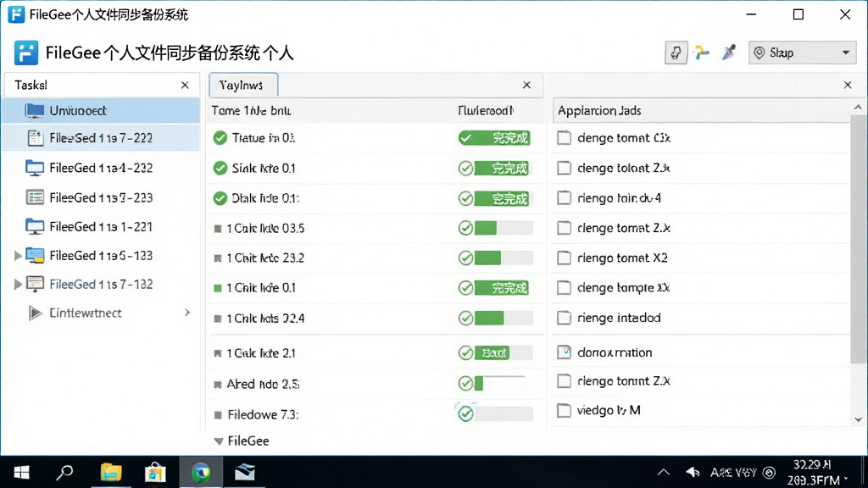Close the Appiarcion Jads panel
The image size is (868, 488).
[x=848, y=86]
